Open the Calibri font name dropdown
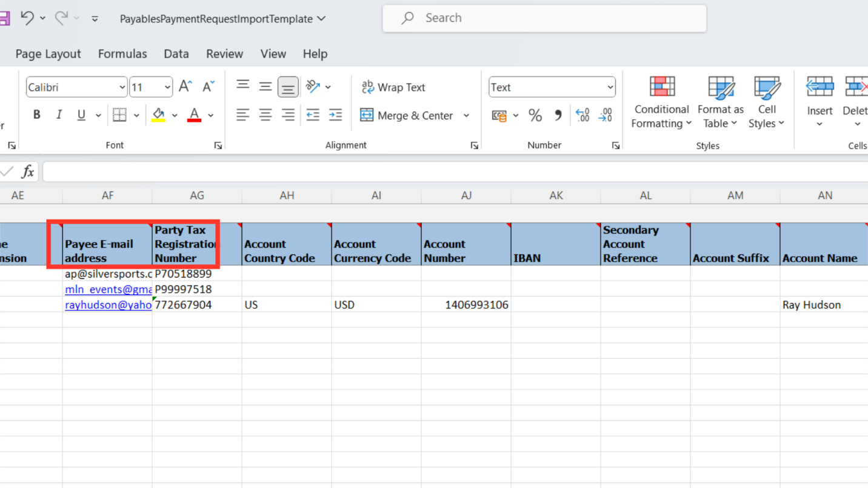Viewport: 868px width, 488px height. 122,87
